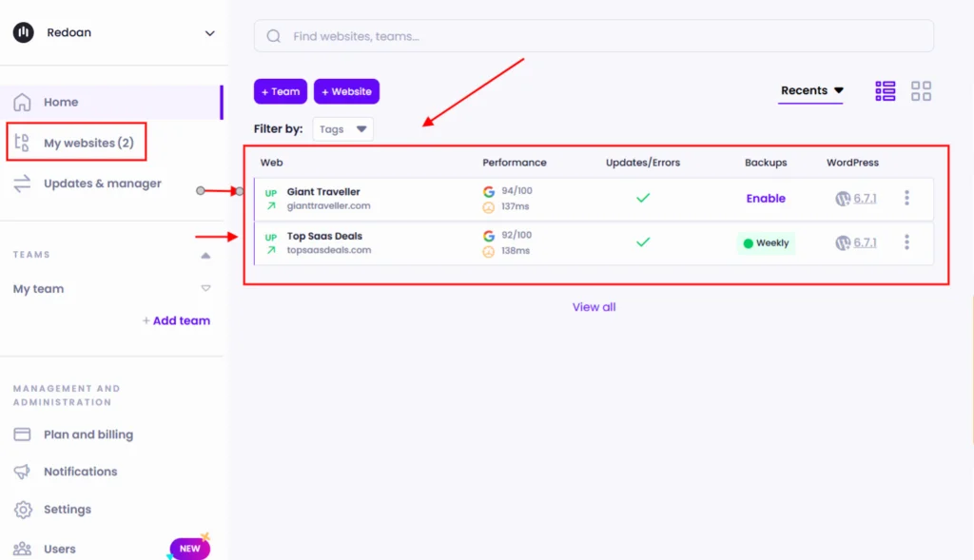Screen dimensions: 974x560
Task: Expand the Redoan account dropdown chevron
Action: click(209, 33)
